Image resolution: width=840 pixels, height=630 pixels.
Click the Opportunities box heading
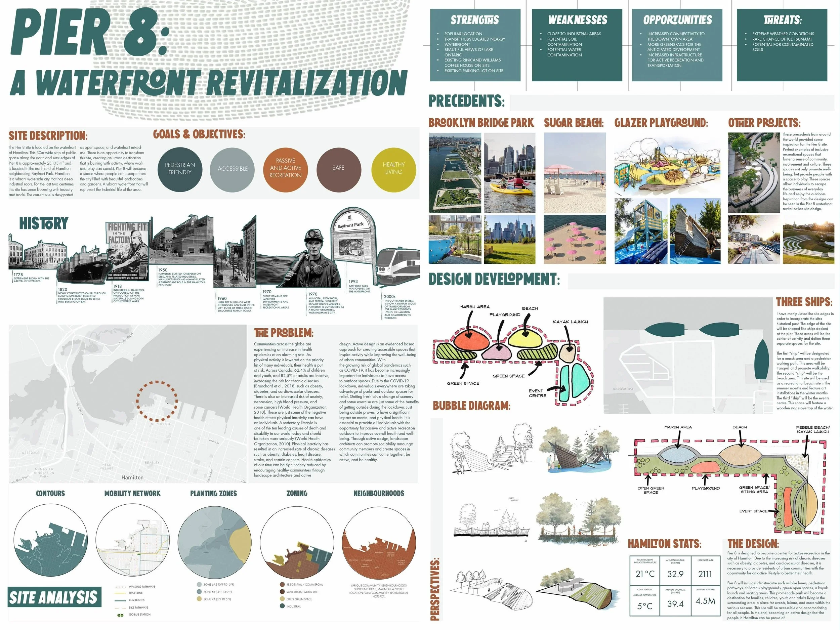point(677,20)
